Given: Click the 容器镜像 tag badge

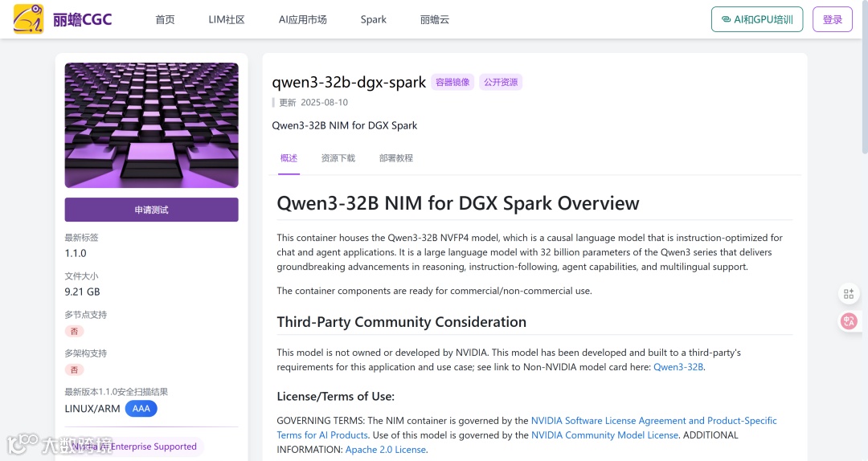Looking at the screenshot, I should pos(452,82).
